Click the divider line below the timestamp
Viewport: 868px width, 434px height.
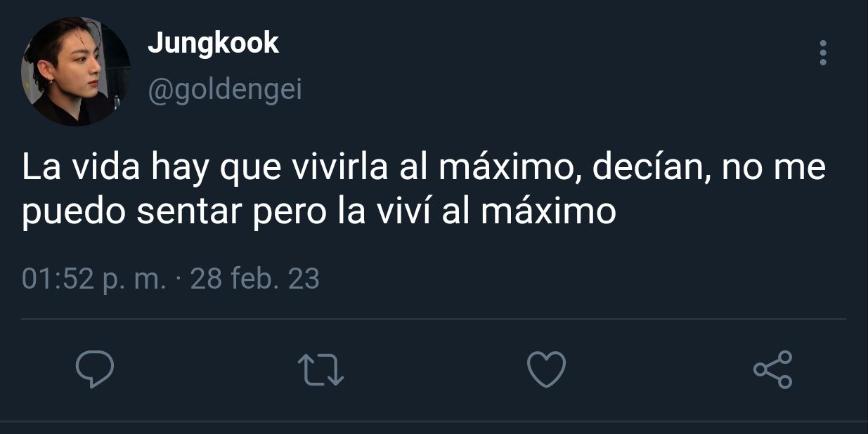tap(434, 320)
